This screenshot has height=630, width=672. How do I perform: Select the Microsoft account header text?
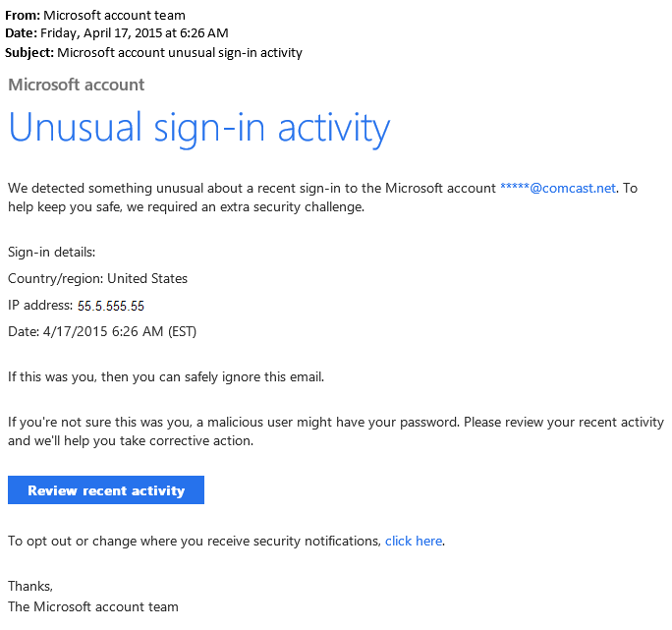click(77, 85)
